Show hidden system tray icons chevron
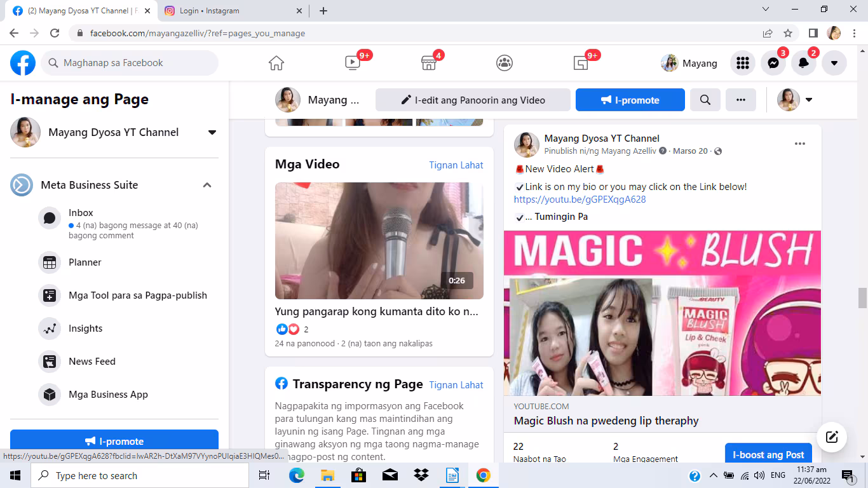The image size is (868, 488). coord(713,475)
